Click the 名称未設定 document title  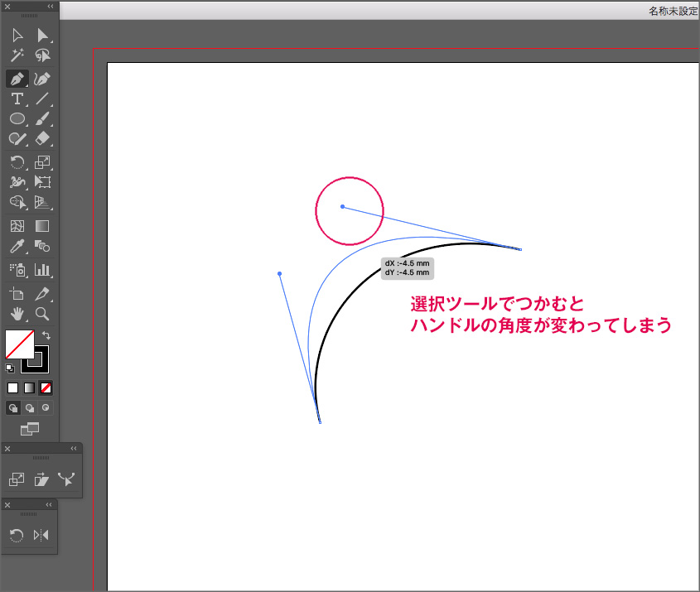[673, 11]
